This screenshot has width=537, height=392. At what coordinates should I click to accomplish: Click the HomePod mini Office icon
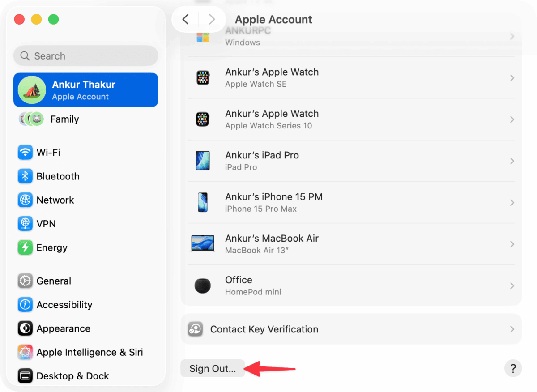(x=203, y=285)
